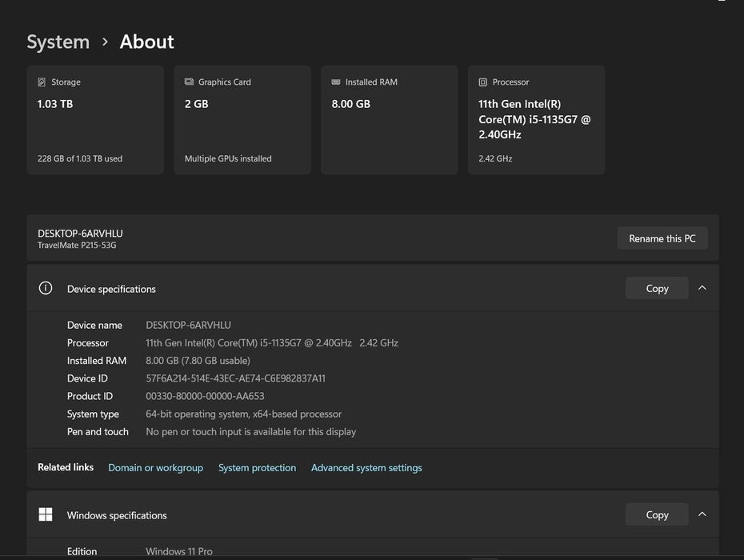Open Advanced system settings link
The height and width of the screenshot is (560, 744).
coord(366,468)
